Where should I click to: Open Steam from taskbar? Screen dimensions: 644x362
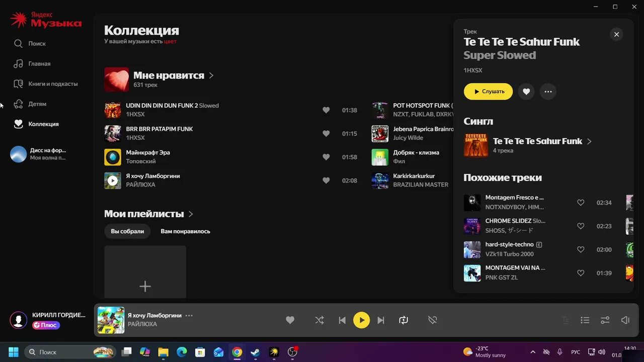[x=256, y=352]
